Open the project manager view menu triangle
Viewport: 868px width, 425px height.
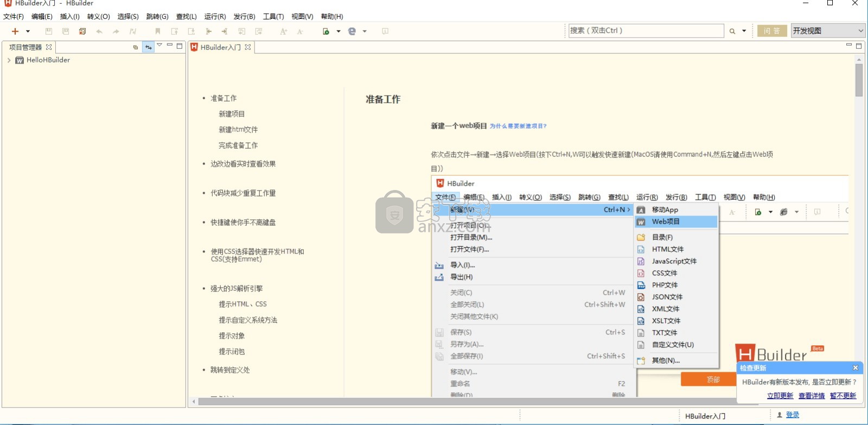pyautogui.click(x=159, y=46)
